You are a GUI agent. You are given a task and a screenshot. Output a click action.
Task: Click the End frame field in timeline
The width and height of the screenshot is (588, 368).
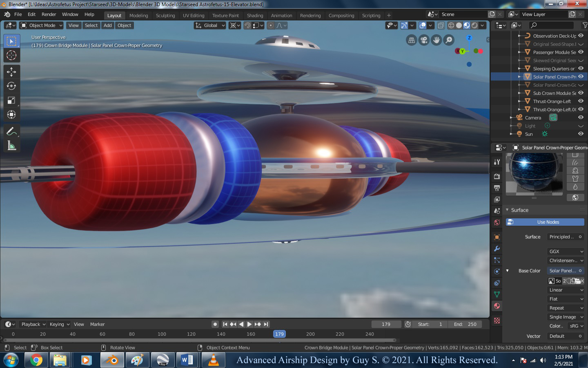tap(465, 324)
